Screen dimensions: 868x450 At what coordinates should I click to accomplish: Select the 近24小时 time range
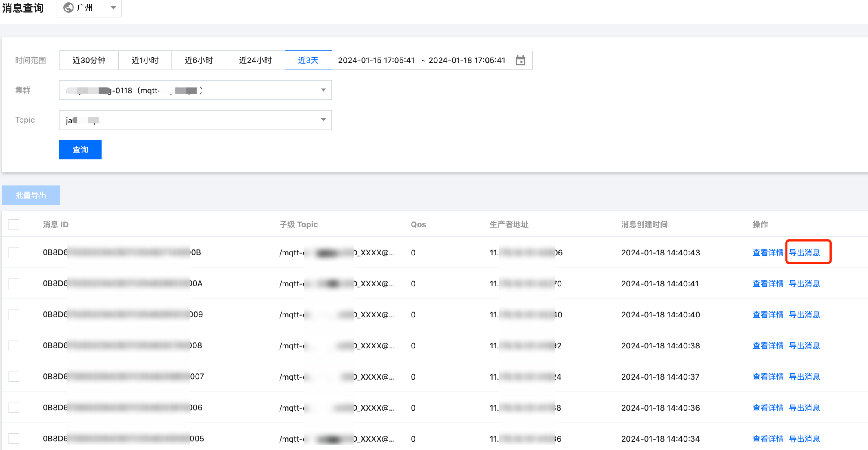(255, 60)
